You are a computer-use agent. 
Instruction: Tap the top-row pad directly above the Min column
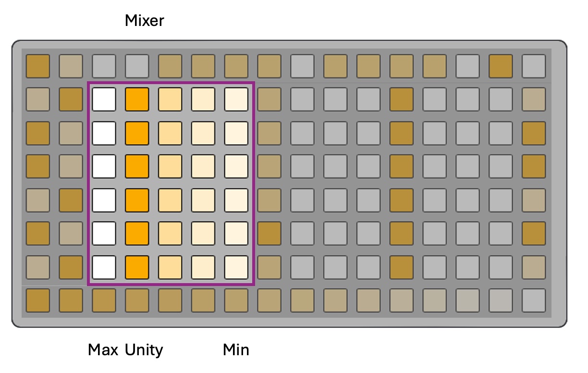tap(236, 66)
